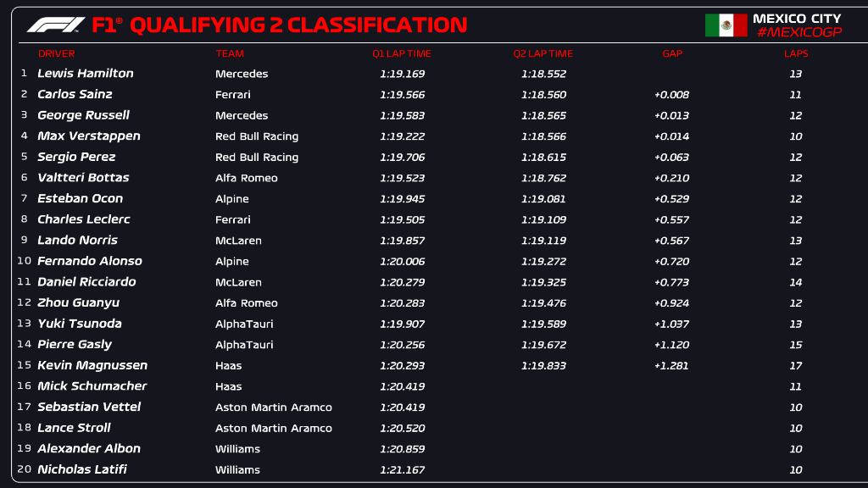Click the Q2 LAP TIME column header

[543, 53]
